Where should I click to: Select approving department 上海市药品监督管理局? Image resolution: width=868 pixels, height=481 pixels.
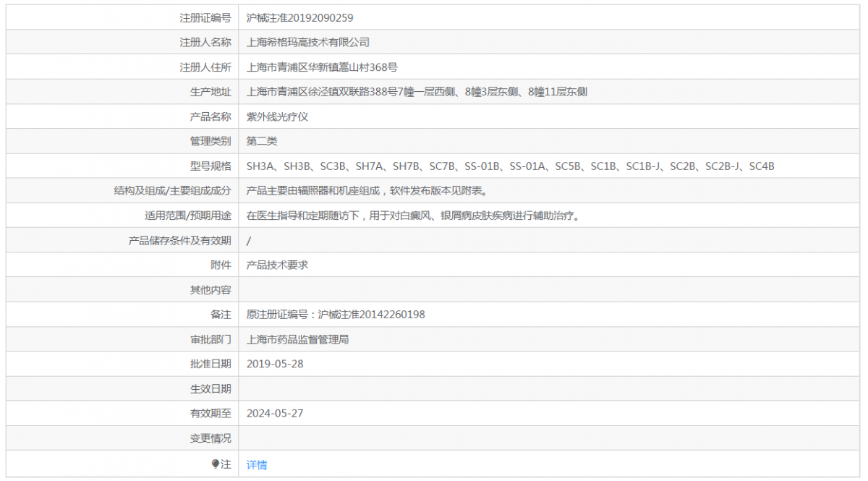(298, 339)
